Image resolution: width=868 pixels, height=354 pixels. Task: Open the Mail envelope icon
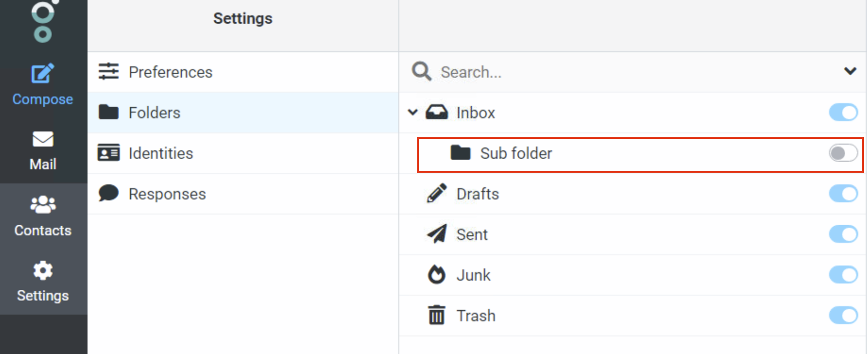pos(43,139)
